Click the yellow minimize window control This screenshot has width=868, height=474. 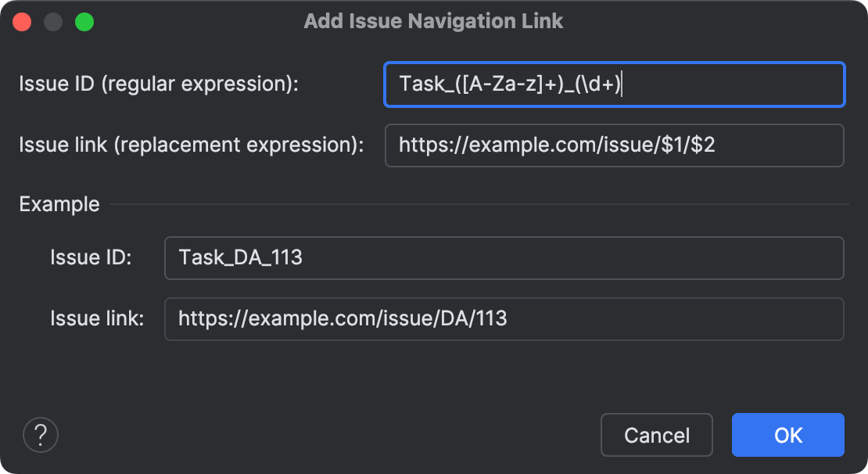53,21
